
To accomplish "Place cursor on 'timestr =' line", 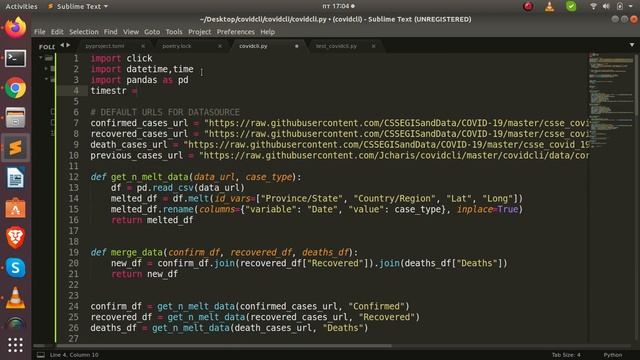I will click(113, 91).
